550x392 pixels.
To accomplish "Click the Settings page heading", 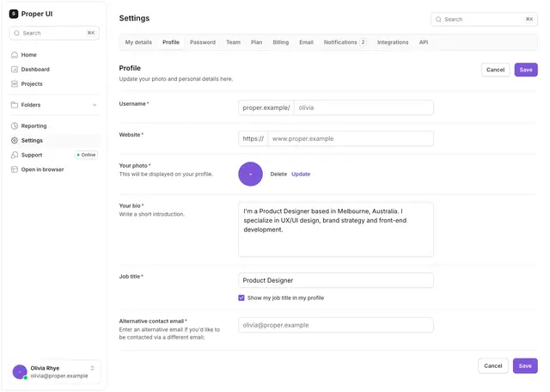I will pyautogui.click(x=134, y=18).
